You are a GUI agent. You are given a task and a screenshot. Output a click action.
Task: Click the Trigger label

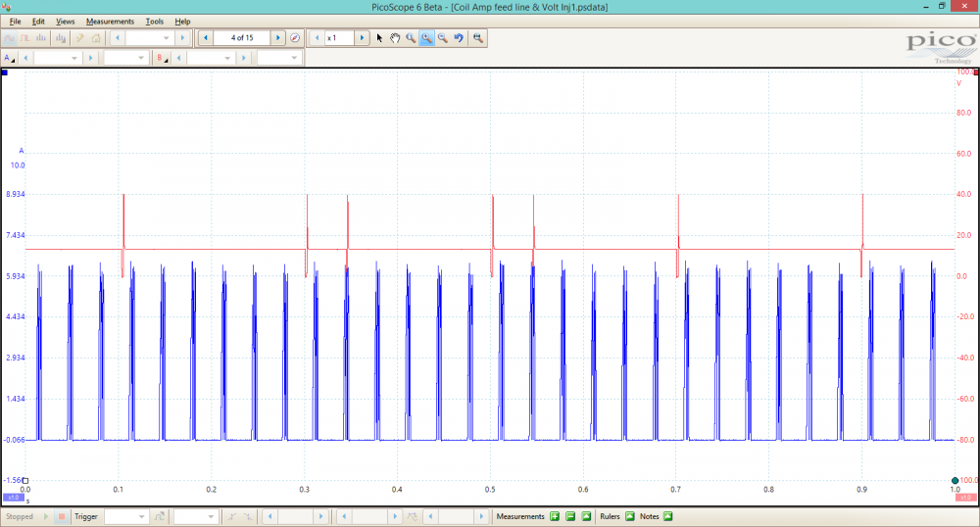coord(86,516)
